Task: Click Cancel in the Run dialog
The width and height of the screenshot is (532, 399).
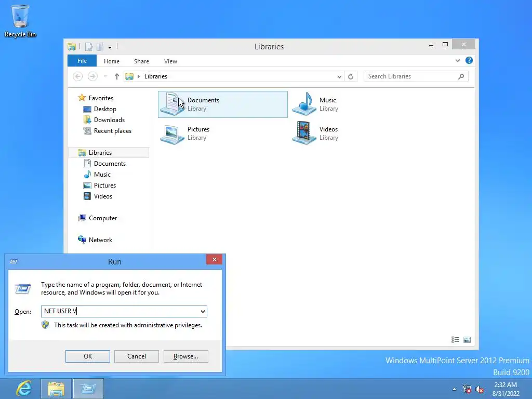Action: pyautogui.click(x=137, y=356)
